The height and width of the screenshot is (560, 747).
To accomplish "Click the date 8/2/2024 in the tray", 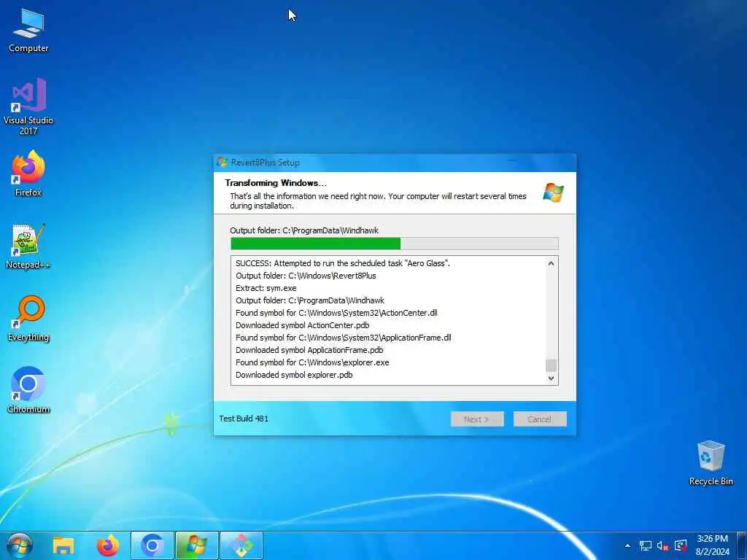I will (x=712, y=552).
